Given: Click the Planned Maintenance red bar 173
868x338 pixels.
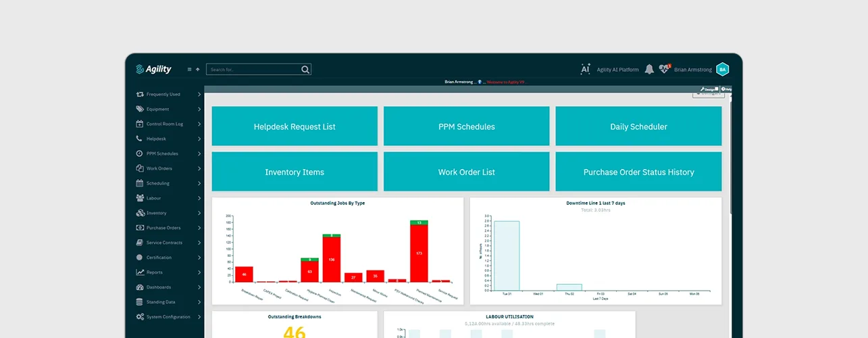Looking at the screenshot, I should point(419,253).
